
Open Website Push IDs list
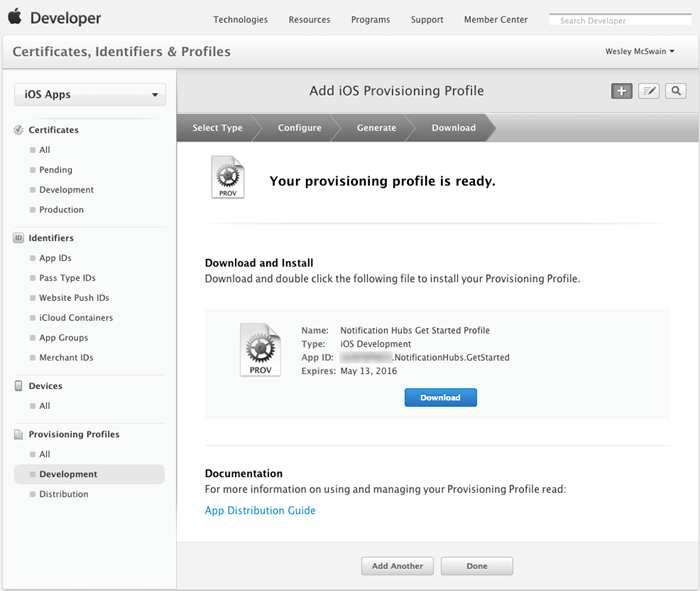point(74,298)
